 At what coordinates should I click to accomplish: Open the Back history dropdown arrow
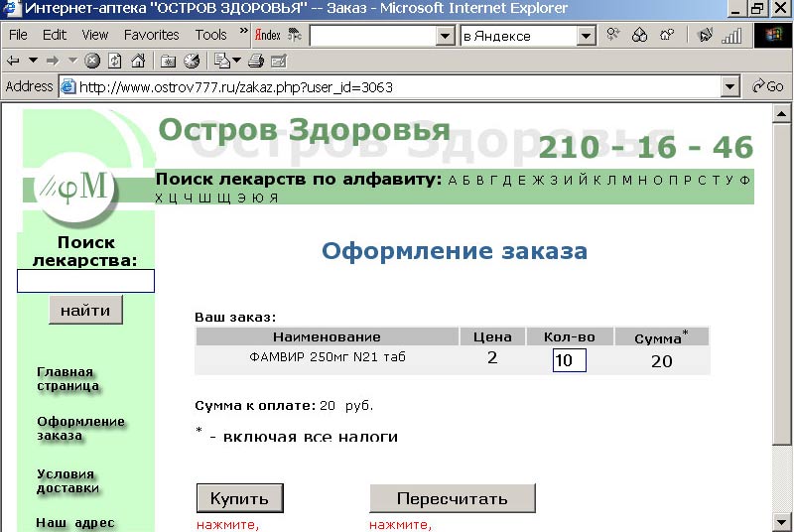click(x=33, y=62)
